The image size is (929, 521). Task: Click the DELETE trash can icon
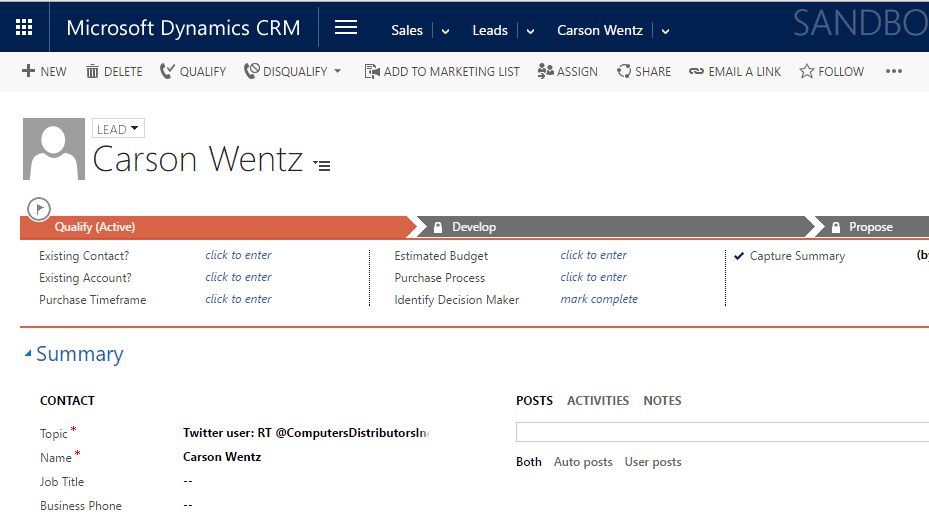(x=92, y=72)
